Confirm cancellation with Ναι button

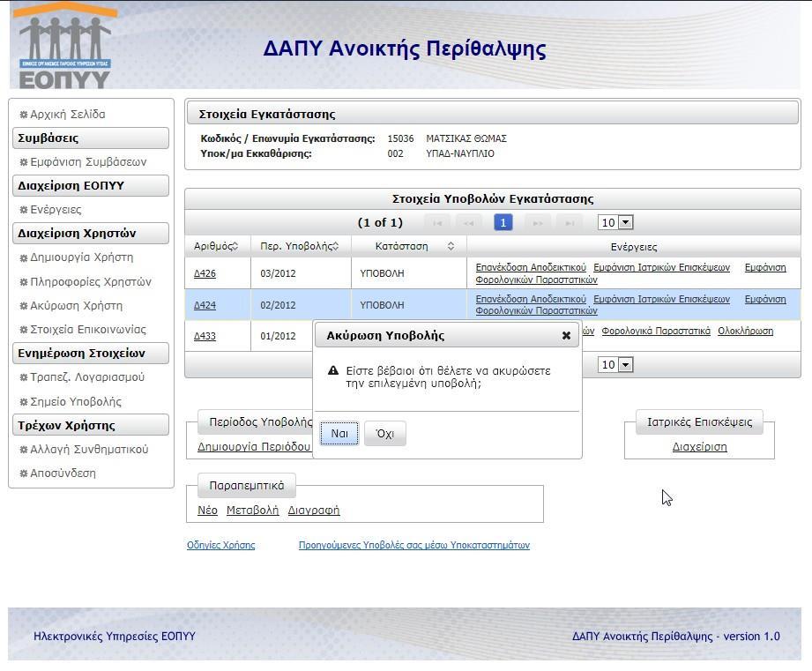pos(339,433)
